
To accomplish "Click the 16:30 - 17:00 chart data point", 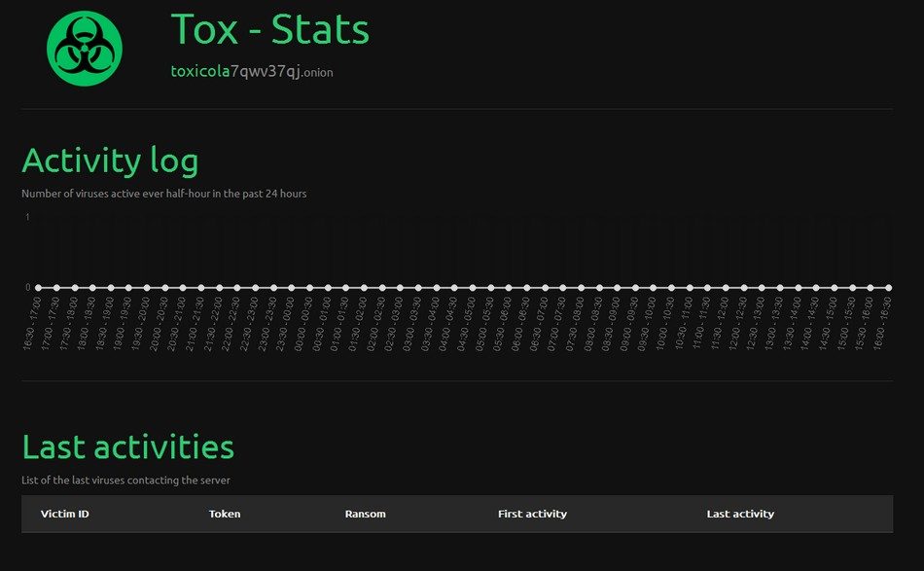I will coord(38,288).
